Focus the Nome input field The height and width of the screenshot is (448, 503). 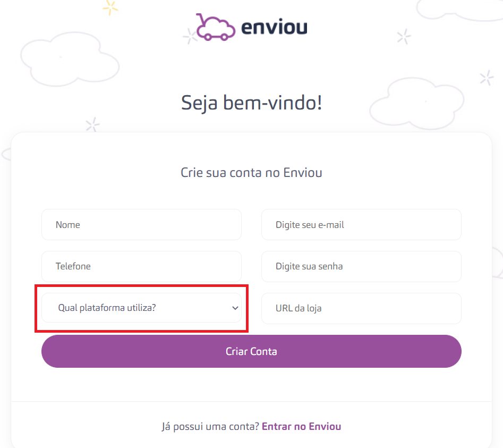point(141,225)
